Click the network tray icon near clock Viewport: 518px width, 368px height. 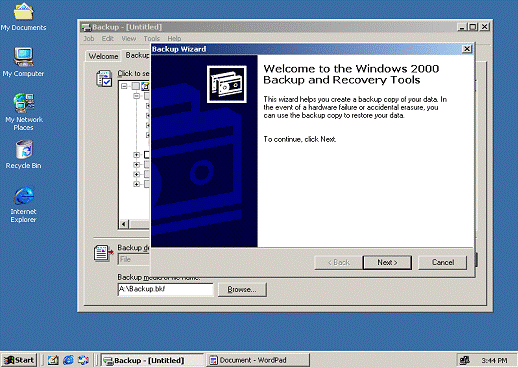point(464,360)
